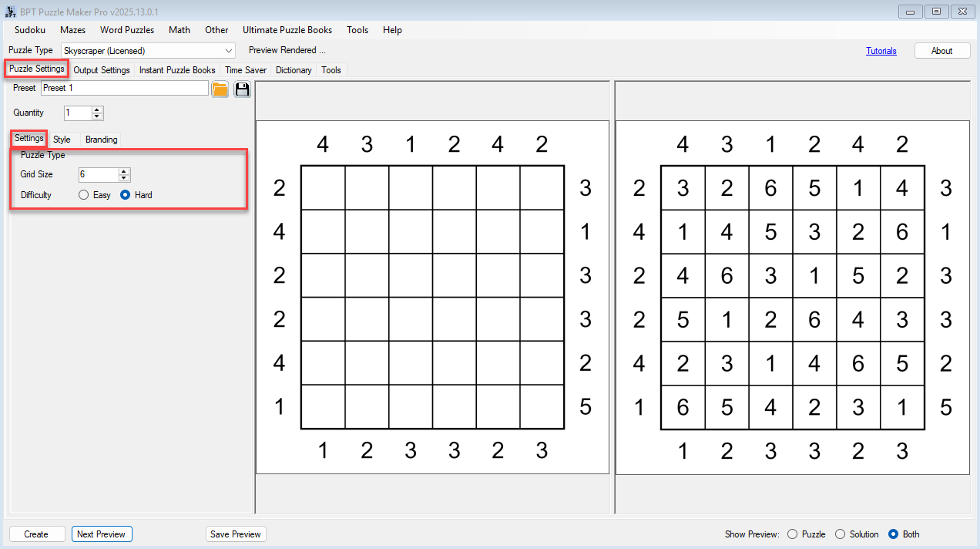Open the Word Puzzles menu
Image resolution: width=980 pixels, height=549 pixels.
pyautogui.click(x=127, y=30)
